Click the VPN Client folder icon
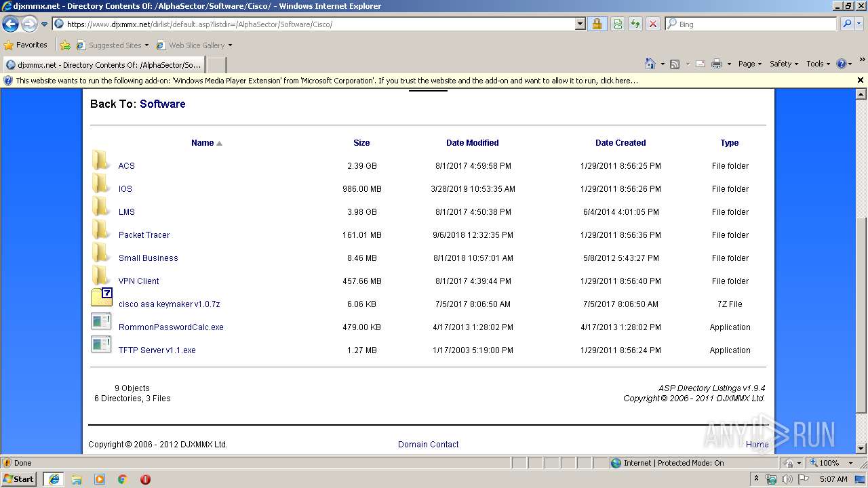This screenshot has height=488, width=868. click(x=101, y=276)
